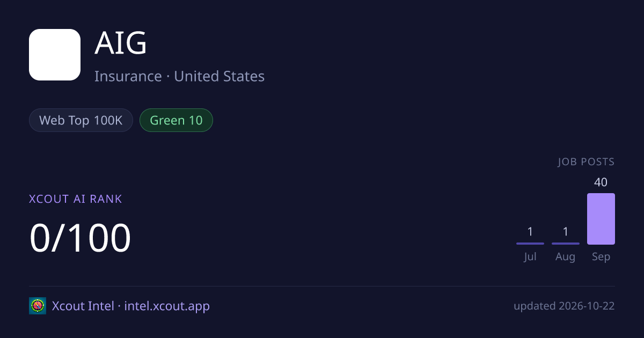Click the count 1 above Jul
The image size is (644, 338).
tap(530, 232)
